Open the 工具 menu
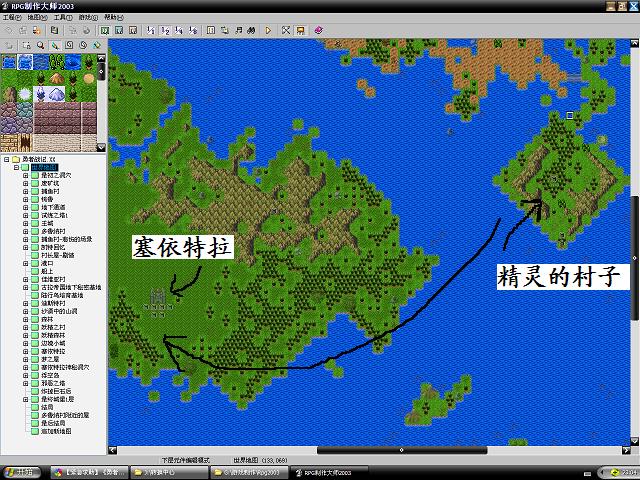Image resolution: width=640 pixels, height=480 pixels. click(63, 18)
